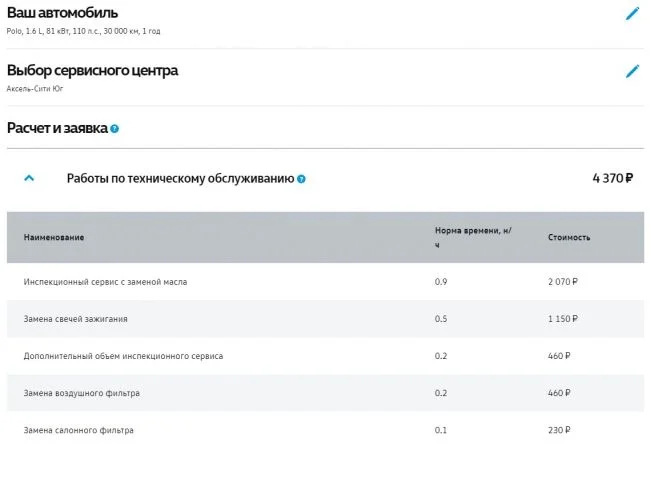Select row "Инспекционный сервис с заменой масла"
The height and width of the screenshot is (480, 650).
point(105,282)
